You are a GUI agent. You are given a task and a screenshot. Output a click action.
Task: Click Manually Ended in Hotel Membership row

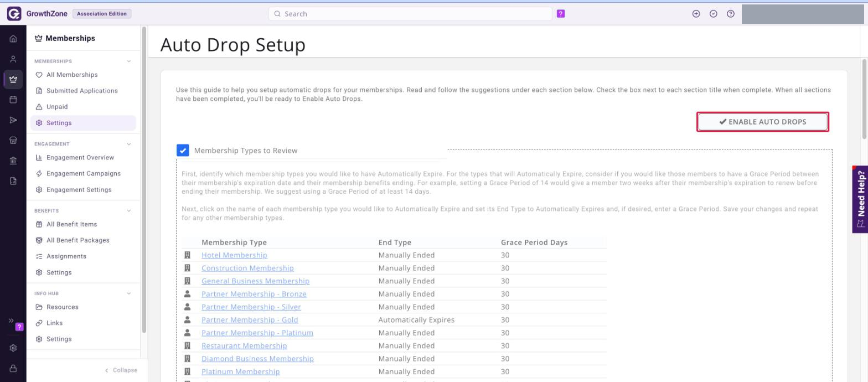[407, 255]
